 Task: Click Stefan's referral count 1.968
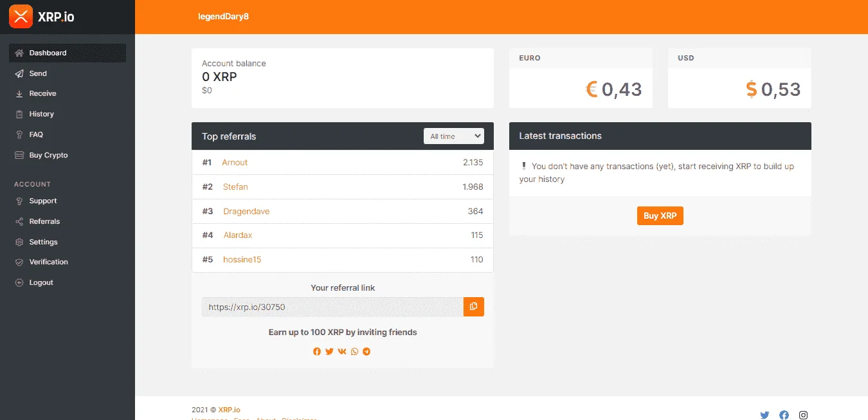click(x=473, y=187)
